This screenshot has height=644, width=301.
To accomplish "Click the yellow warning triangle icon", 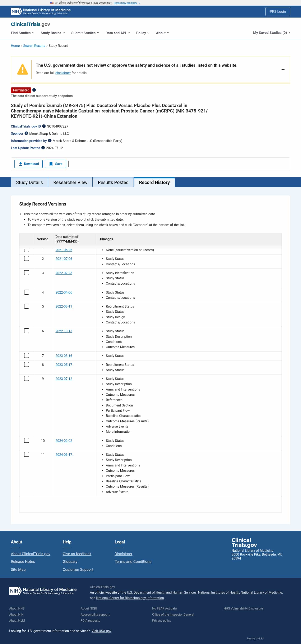I will (23, 69).
